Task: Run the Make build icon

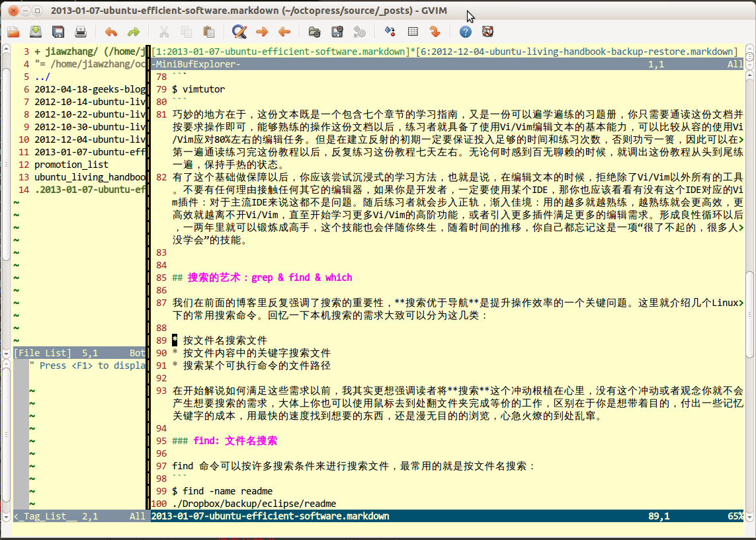Action: 390,31
